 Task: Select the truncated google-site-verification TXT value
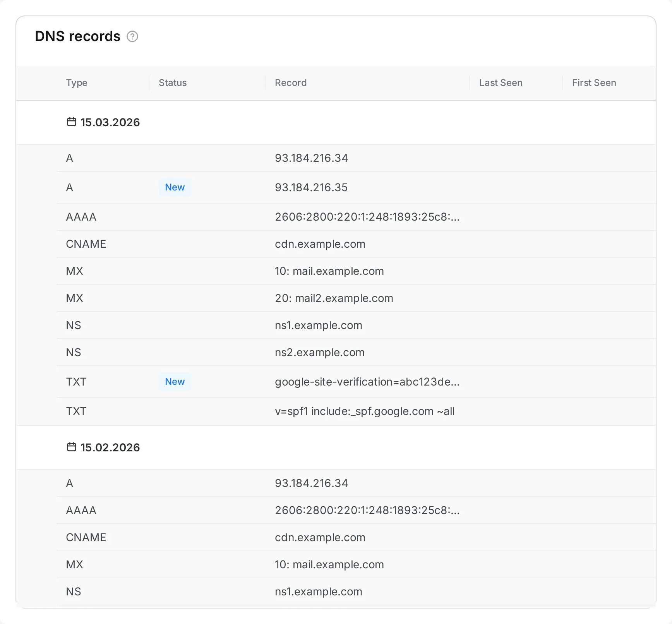click(x=367, y=382)
